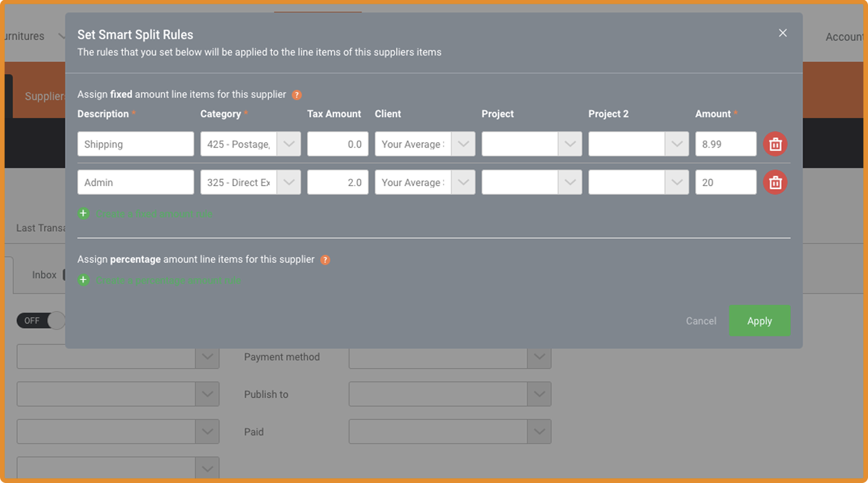This screenshot has height=483, width=868.
Task: Open Project 2 dropdown in the Admin row
Action: tap(676, 182)
